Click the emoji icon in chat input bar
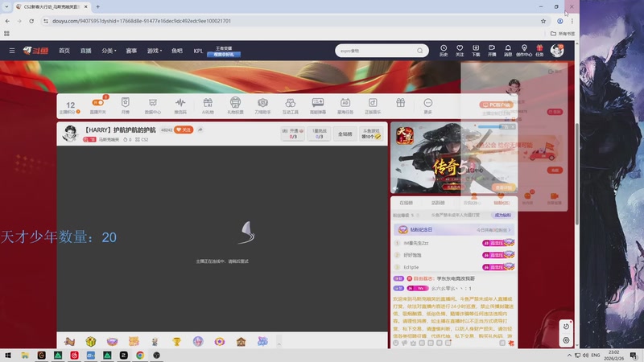 (x=395, y=343)
